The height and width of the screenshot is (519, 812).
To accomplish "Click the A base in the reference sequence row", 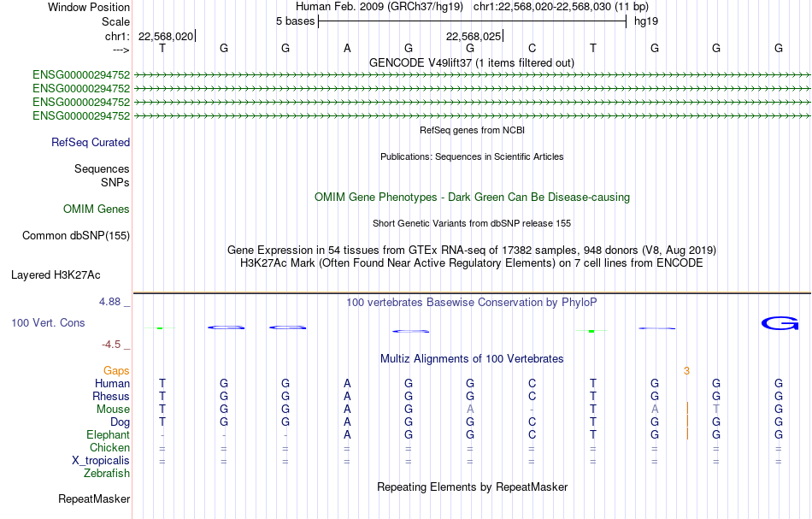I will pos(347,49).
